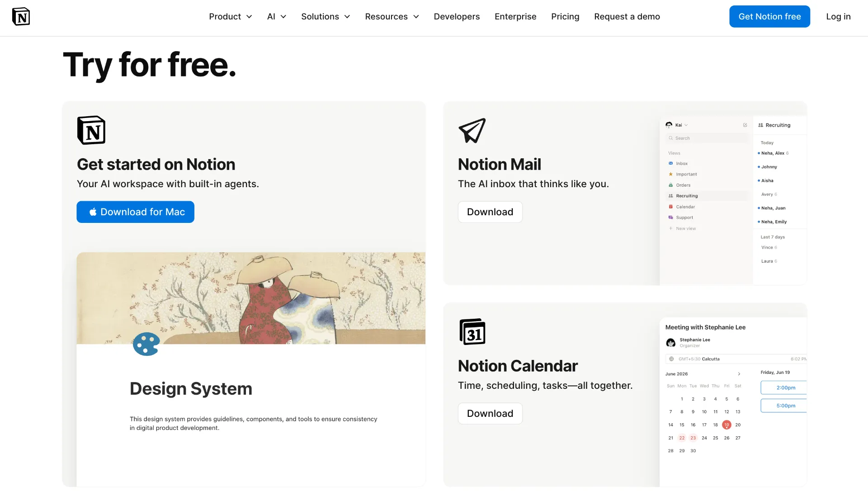868x491 pixels.
Task: Expand the Solutions dropdown
Action: tap(325, 17)
